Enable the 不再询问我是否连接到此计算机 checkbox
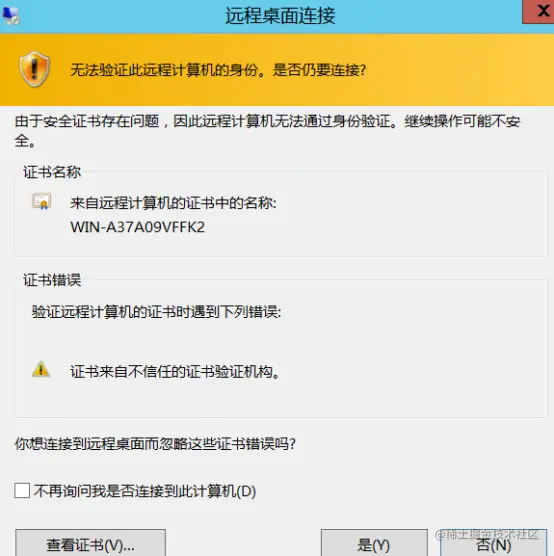The height and width of the screenshot is (556, 554). coord(22,491)
